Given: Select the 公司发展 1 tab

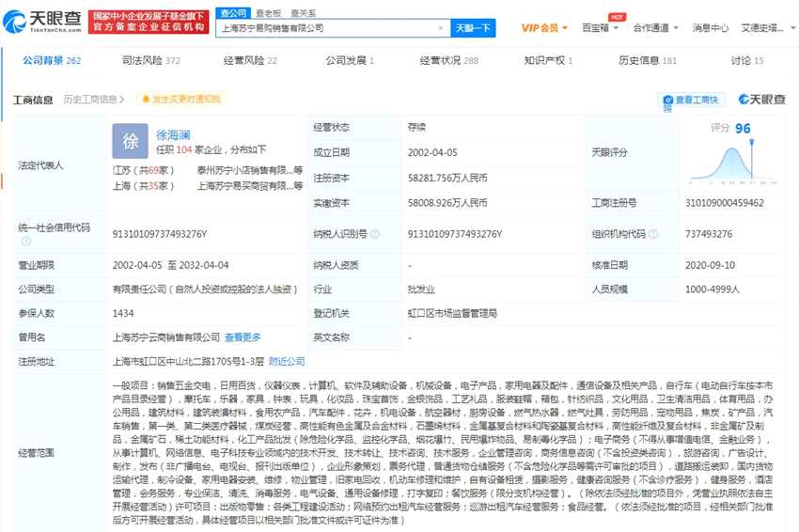Looking at the screenshot, I should pos(350,61).
